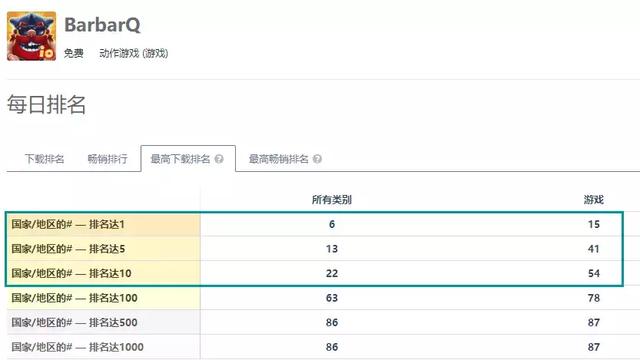Click the 游戏 column header
The image size is (640, 360).
(x=593, y=200)
